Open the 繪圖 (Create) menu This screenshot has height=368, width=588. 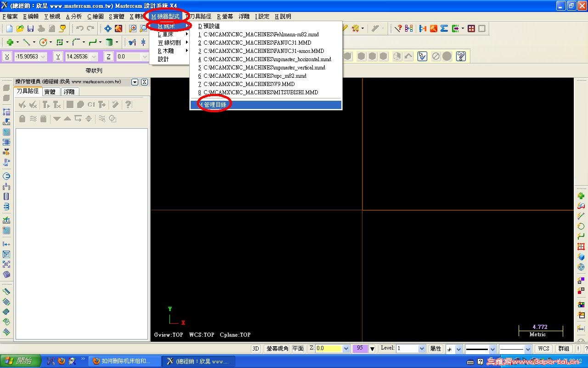tap(96, 17)
